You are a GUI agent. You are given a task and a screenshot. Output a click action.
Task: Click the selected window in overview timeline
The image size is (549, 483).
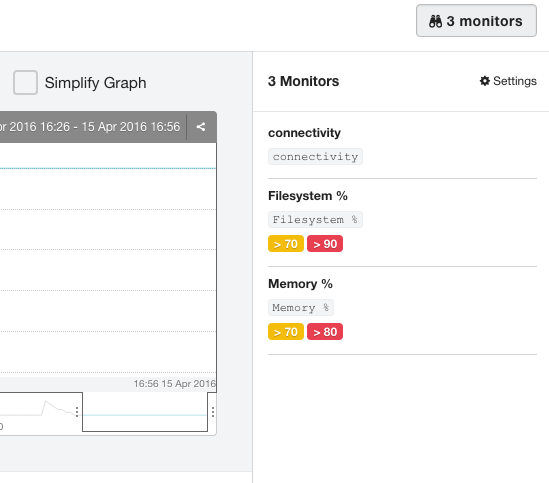145,412
